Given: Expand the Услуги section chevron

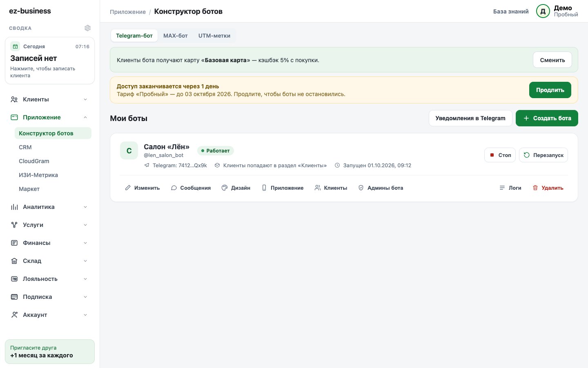Looking at the screenshot, I should (85, 225).
